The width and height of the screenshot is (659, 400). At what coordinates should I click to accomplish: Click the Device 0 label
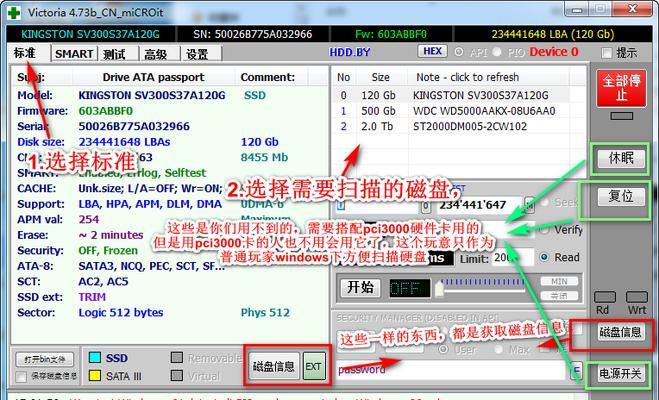tap(554, 52)
